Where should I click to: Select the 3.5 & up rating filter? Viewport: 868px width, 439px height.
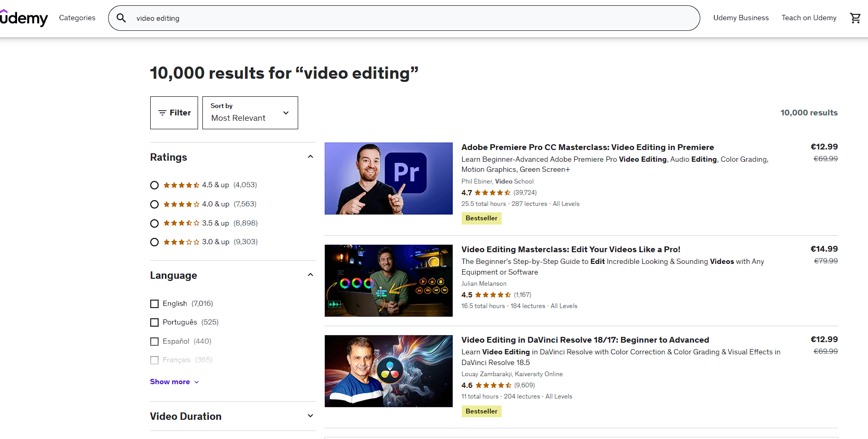(154, 223)
